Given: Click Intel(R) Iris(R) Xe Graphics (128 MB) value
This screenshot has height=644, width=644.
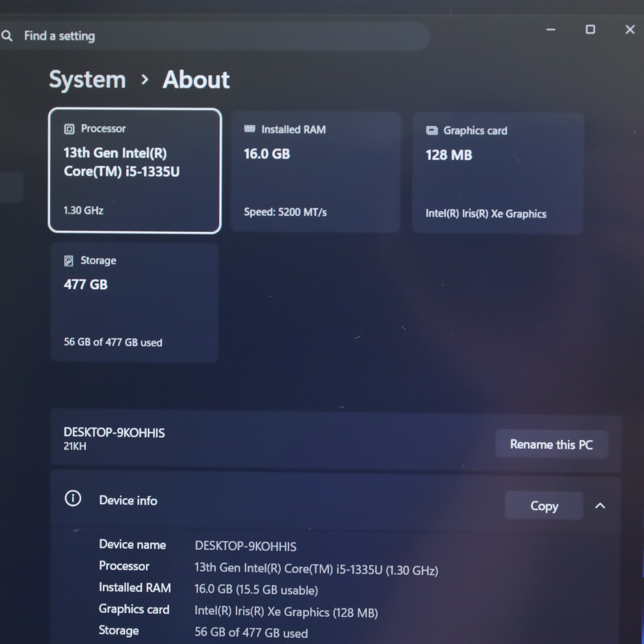Looking at the screenshot, I should click(x=286, y=612).
